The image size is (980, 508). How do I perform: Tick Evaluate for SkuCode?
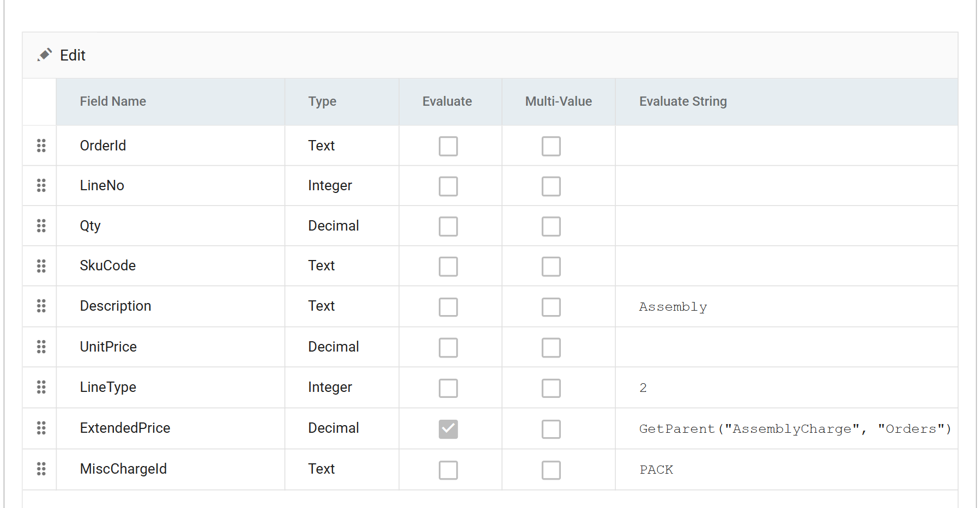[x=448, y=267]
